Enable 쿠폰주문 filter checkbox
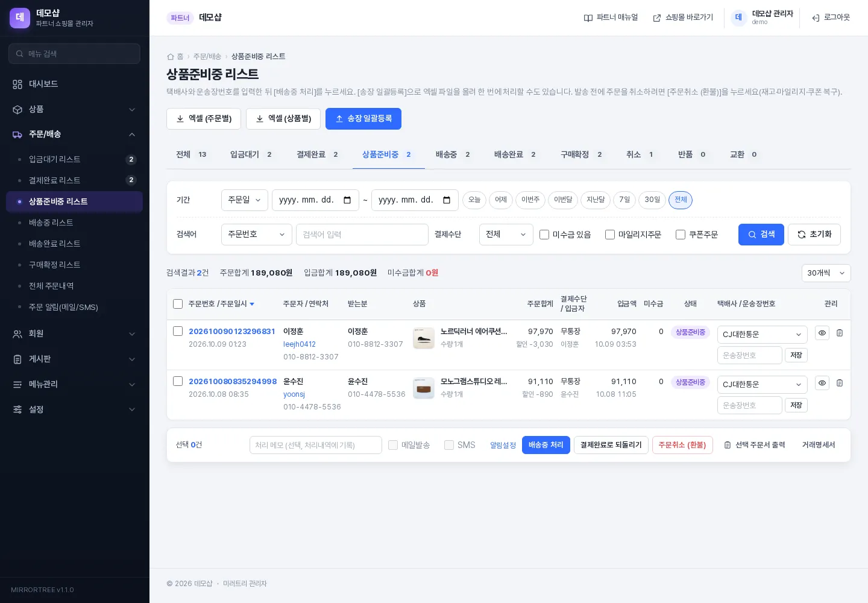This screenshot has width=868, height=603. [x=681, y=235]
